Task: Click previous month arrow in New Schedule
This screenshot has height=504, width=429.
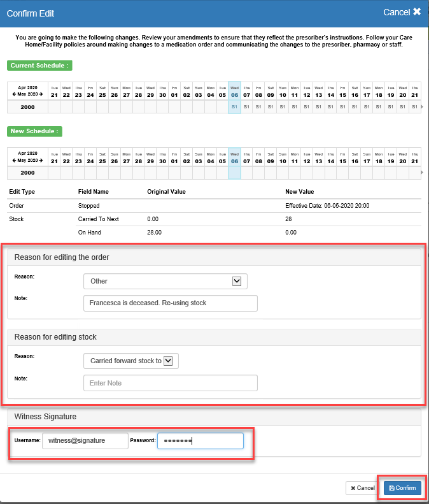Action: [x=15, y=161]
